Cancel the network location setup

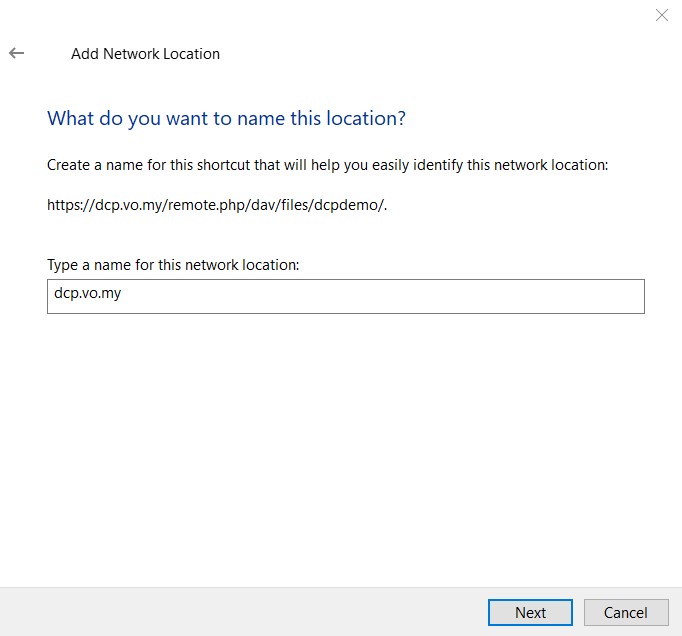point(625,612)
